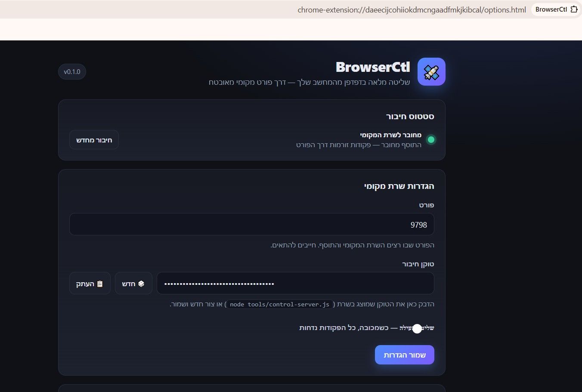
Task: Copy the token with the העתק button
Action: click(x=90, y=284)
